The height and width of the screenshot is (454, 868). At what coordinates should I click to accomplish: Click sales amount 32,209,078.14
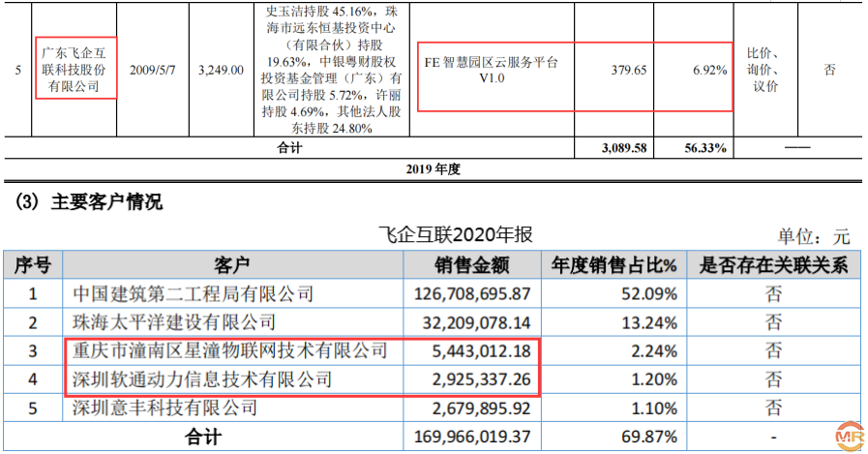(477, 322)
